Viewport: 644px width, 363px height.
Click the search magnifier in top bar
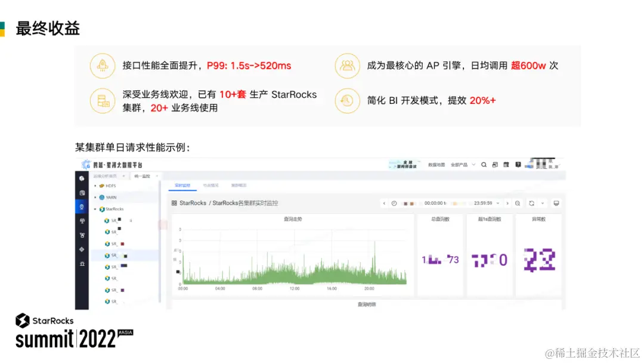pyautogui.click(x=484, y=165)
